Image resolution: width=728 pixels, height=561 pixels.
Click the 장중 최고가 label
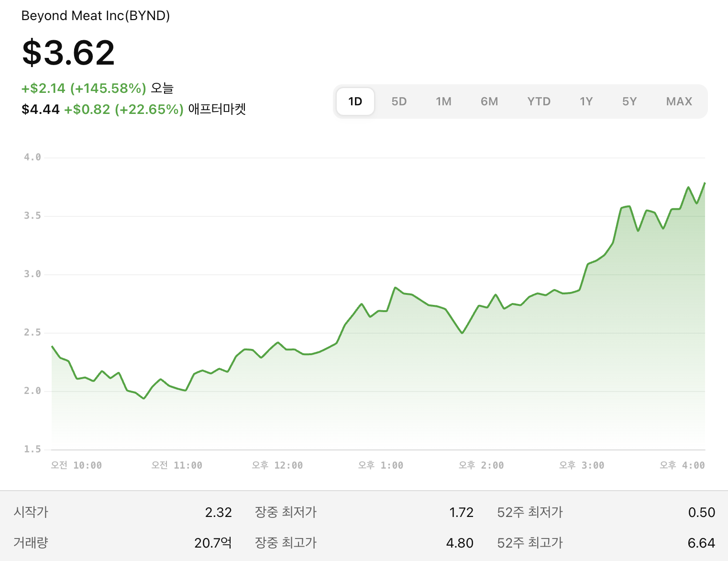[286, 543]
